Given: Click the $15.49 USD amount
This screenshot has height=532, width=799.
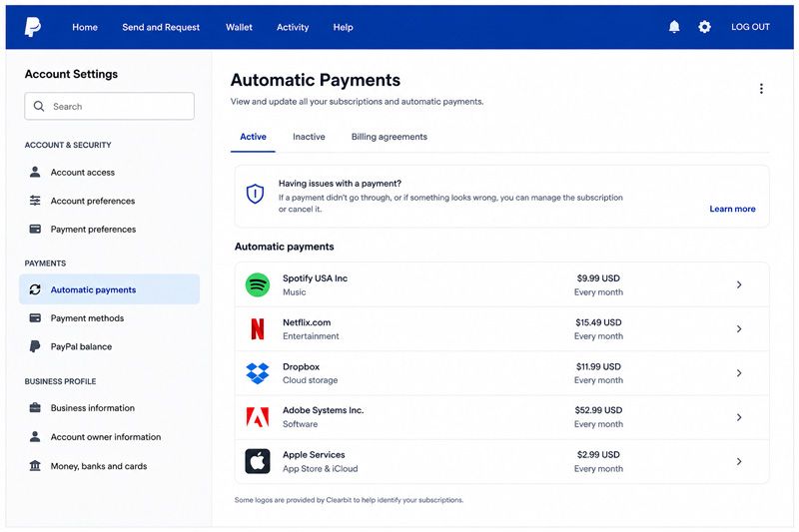Looking at the screenshot, I should point(598,322).
